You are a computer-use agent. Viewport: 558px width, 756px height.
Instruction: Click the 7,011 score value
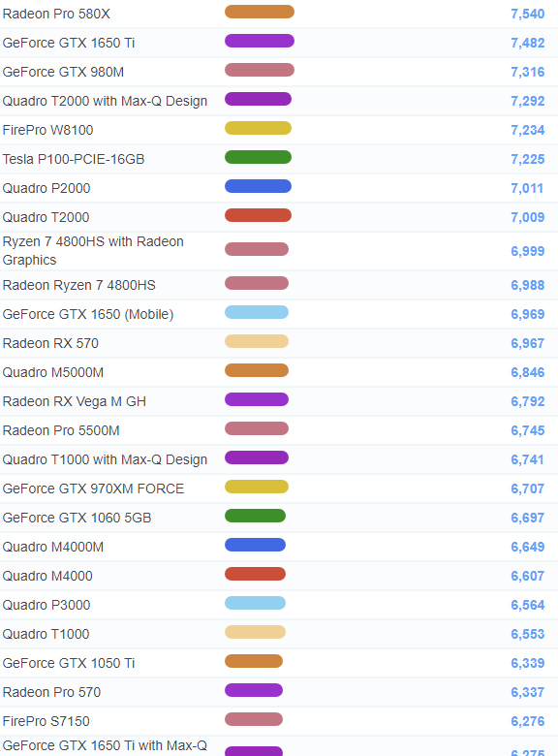[527, 188]
